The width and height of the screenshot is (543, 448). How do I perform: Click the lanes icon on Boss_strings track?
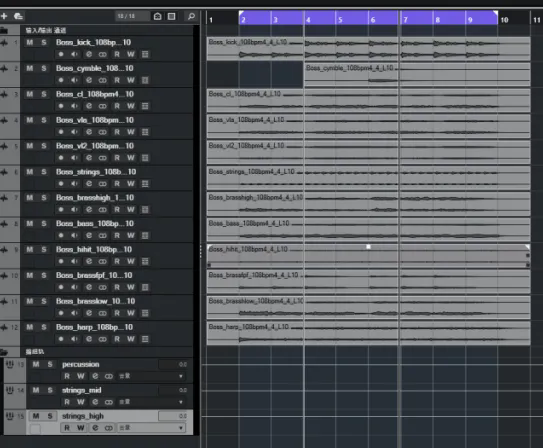[x=145, y=184]
